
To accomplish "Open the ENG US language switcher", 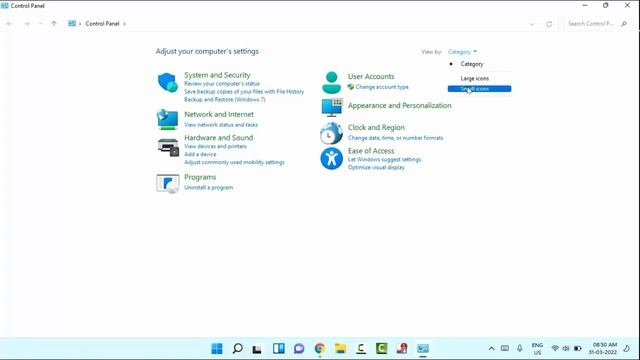I will coord(537,349).
